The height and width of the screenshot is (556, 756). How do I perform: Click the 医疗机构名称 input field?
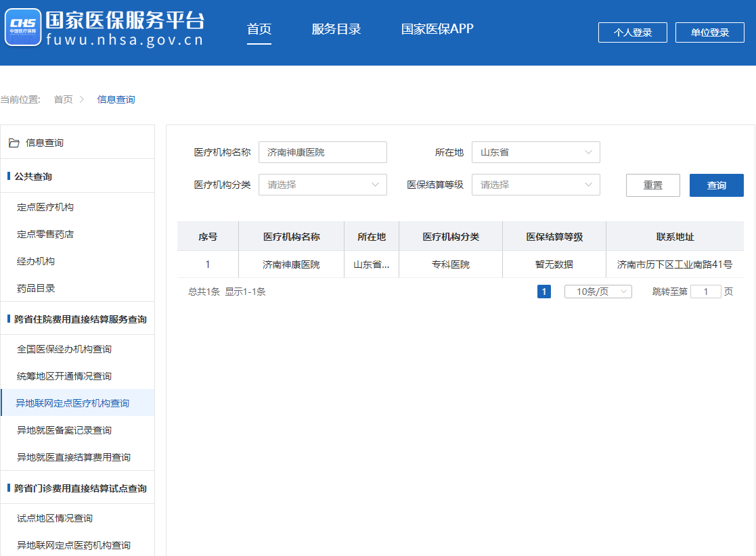[x=322, y=152]
